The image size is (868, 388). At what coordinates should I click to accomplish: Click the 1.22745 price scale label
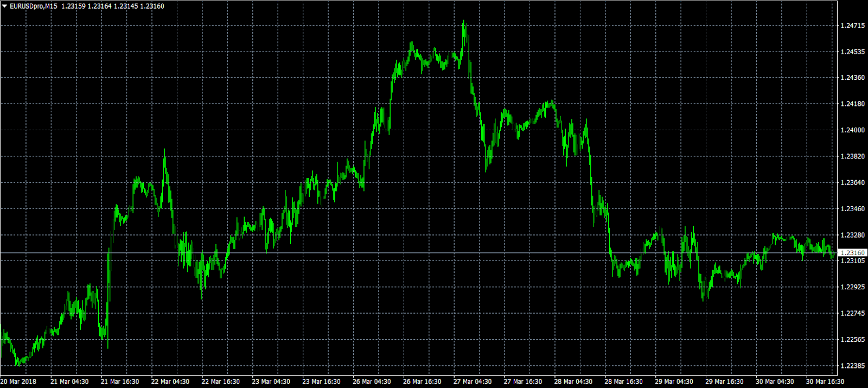[852, 313]
